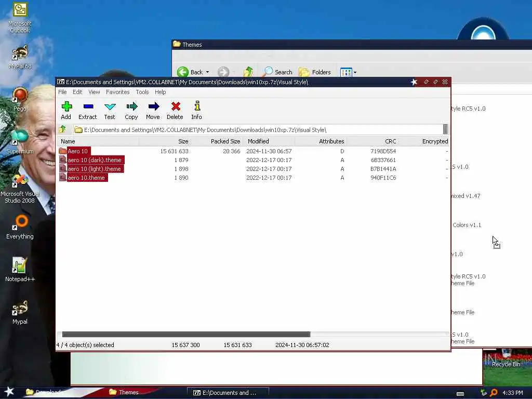Screen dimensions: 532x399
Task: Go up one folder in 7-Zip
Action: click(x=62, y=129)
